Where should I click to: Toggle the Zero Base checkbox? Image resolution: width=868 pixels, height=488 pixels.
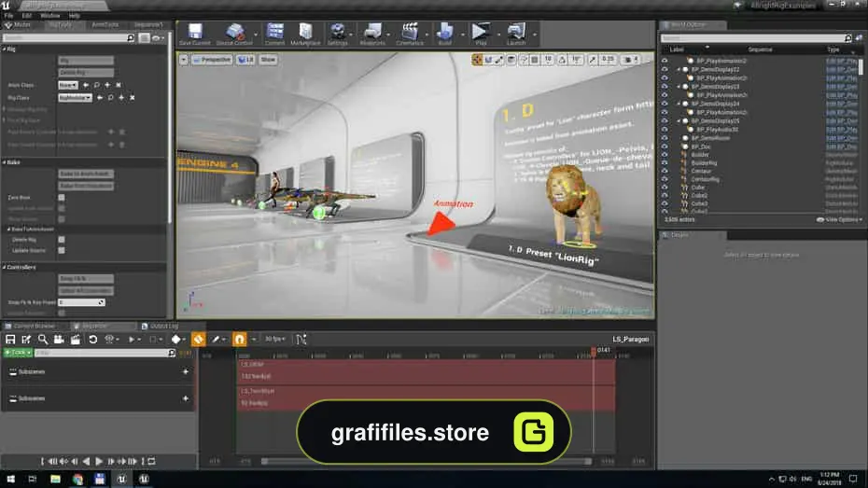62,198
